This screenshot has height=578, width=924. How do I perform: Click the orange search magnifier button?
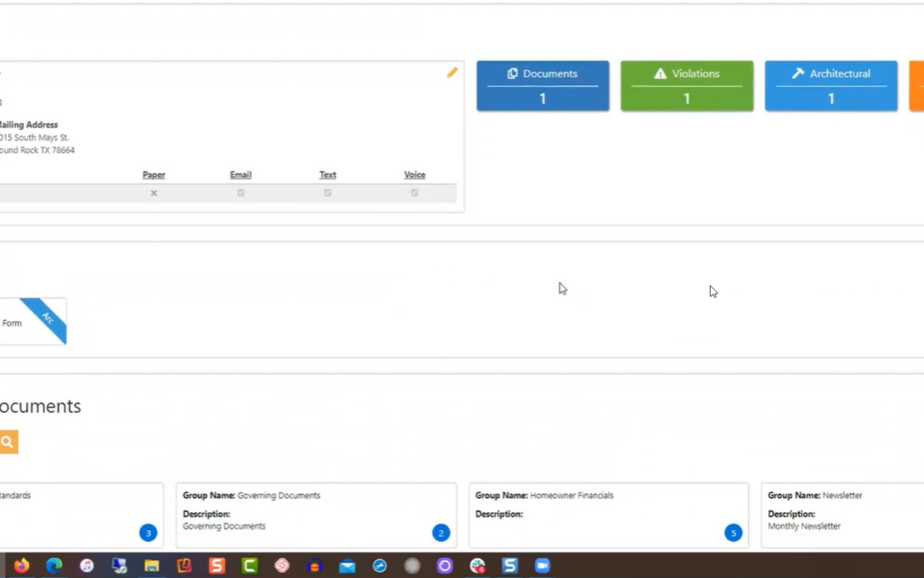(8, 442)
